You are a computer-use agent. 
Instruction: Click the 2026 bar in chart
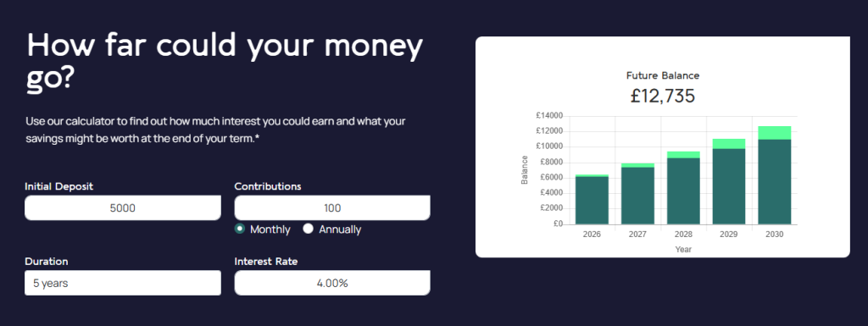[592, 200]
